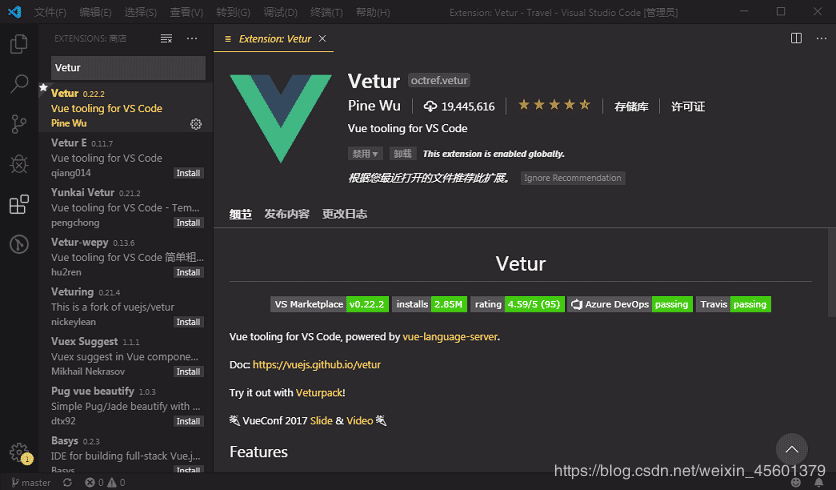Expand the 禁用 dropdown
The width and height of the screenshot is (836, 490).
[365, 154]
